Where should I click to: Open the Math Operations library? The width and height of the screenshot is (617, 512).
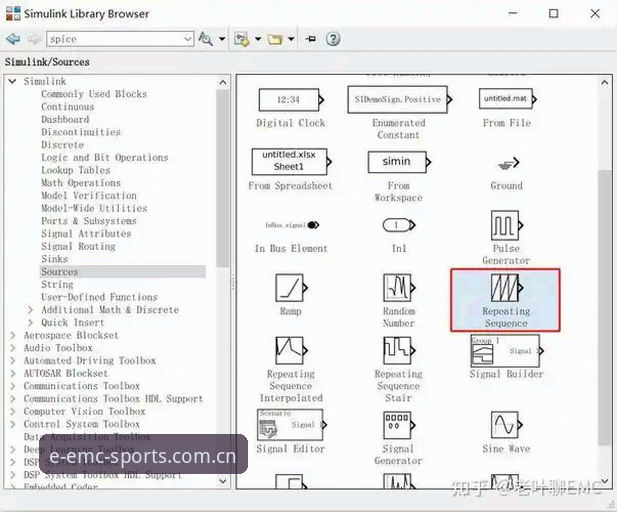pyautogui.click(x=81, y=183)
